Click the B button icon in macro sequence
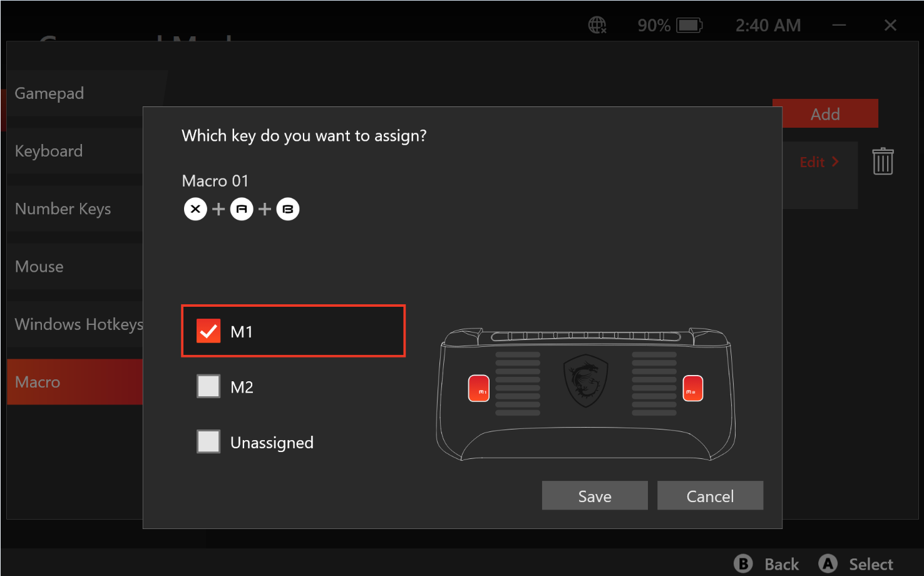 coord(288,209)
